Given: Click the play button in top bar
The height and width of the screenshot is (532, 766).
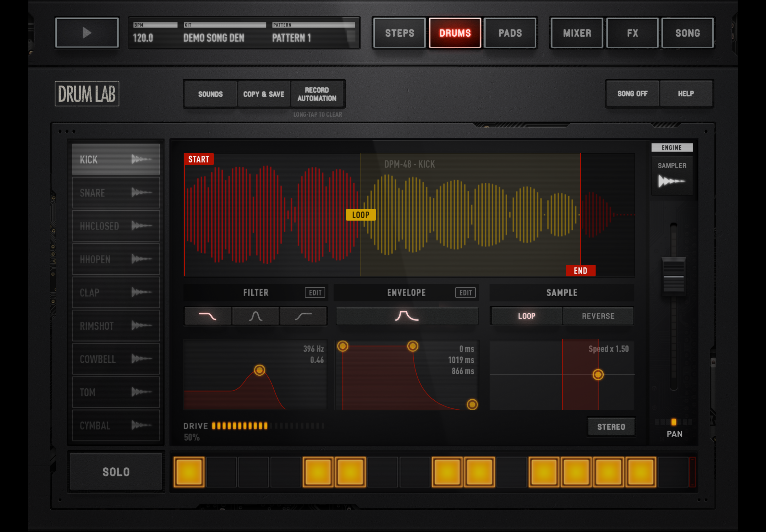Looking at the screenshot, I should pos(87,33).
